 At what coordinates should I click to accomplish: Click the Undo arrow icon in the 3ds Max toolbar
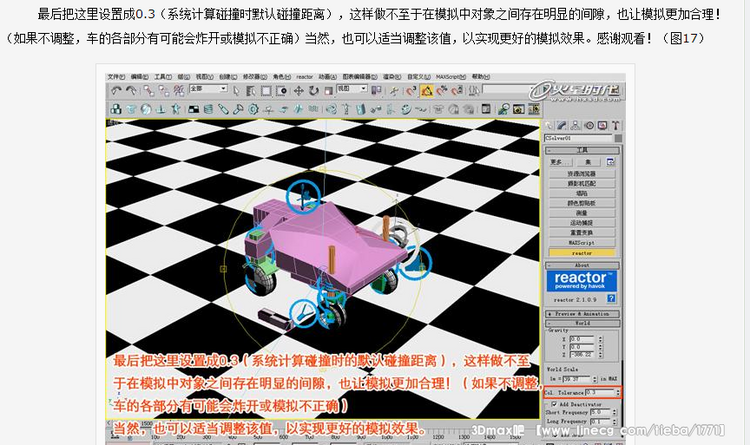point(116,90)
